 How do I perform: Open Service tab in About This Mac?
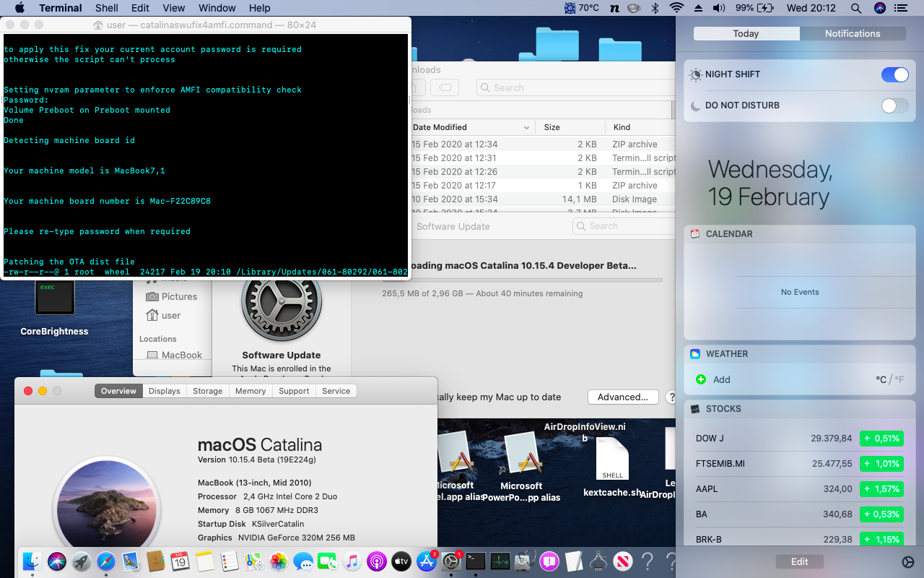click(x=336, y=391)
